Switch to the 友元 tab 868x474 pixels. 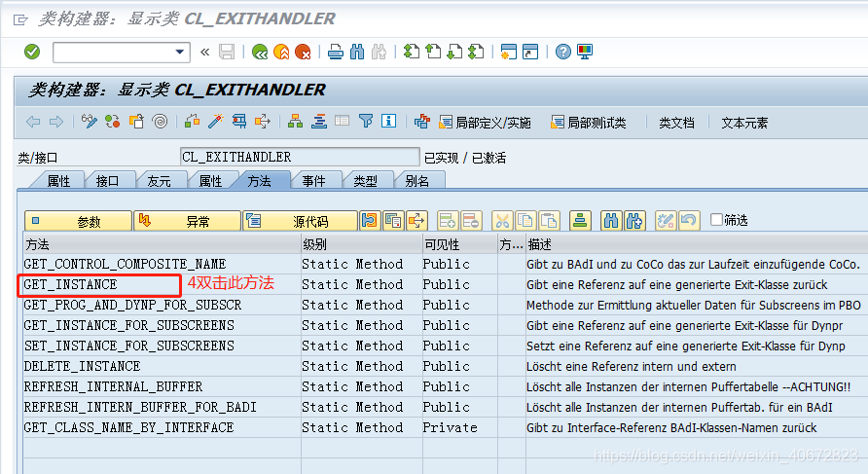click(159, 181)
